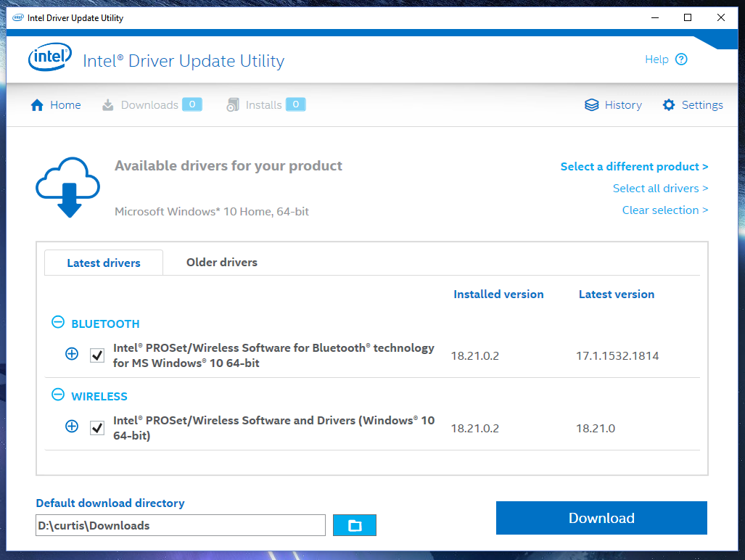Click the BLUETOOTH category label
This screenshot has height=560, width=745.
click(x=105, y=324)
